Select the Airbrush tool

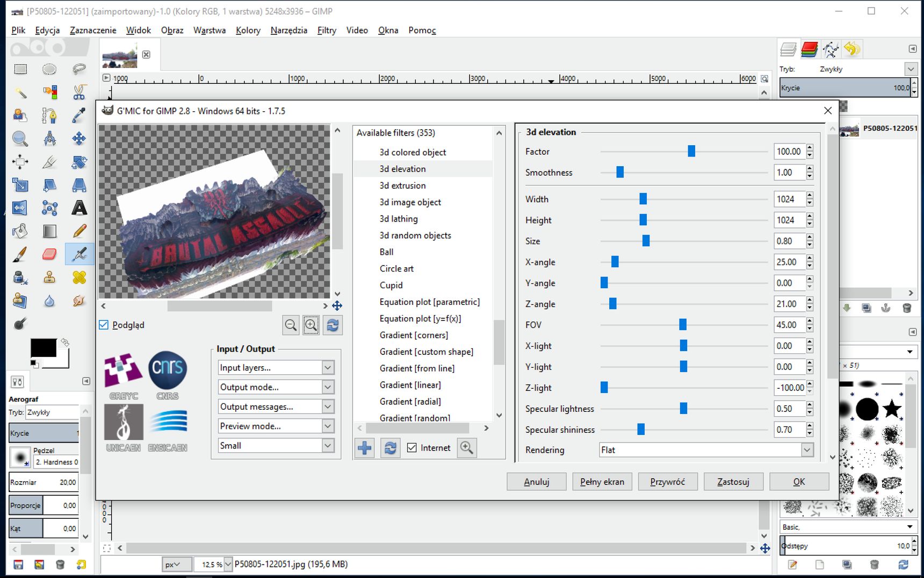tap(79, 254)
